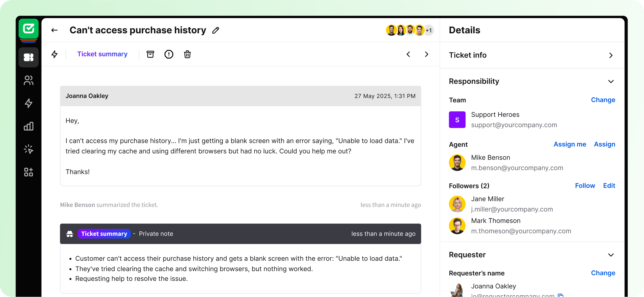644x297 pixels.
Task: Select the tracking cursor icon in sidebar
Action: pyautogui.click(x=28, y=149)
